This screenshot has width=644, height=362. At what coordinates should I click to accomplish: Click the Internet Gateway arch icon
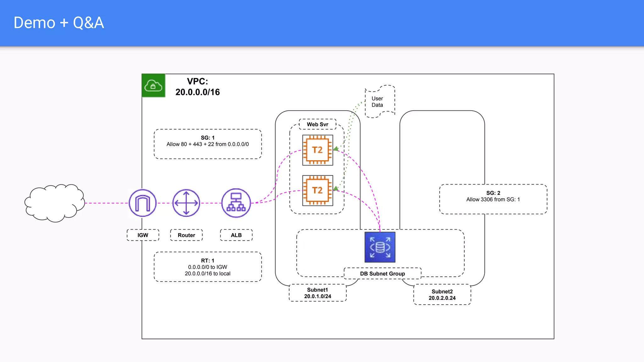pos(142,203)
